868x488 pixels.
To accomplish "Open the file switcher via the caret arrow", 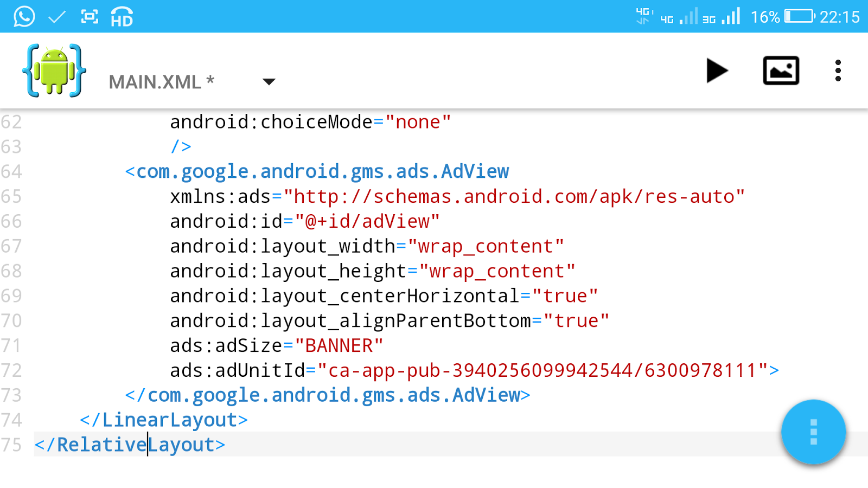I will (x=270, y=81).
